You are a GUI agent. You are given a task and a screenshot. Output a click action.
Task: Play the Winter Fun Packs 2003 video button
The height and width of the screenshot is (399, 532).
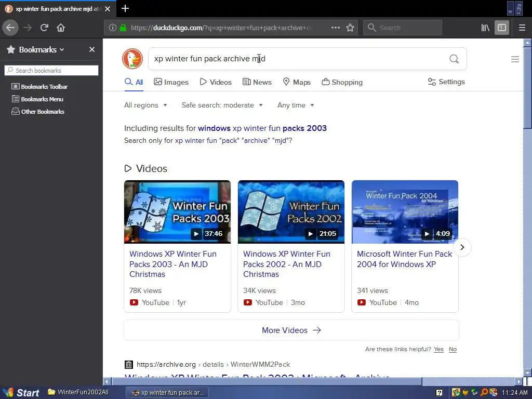(x=196, y=233)
